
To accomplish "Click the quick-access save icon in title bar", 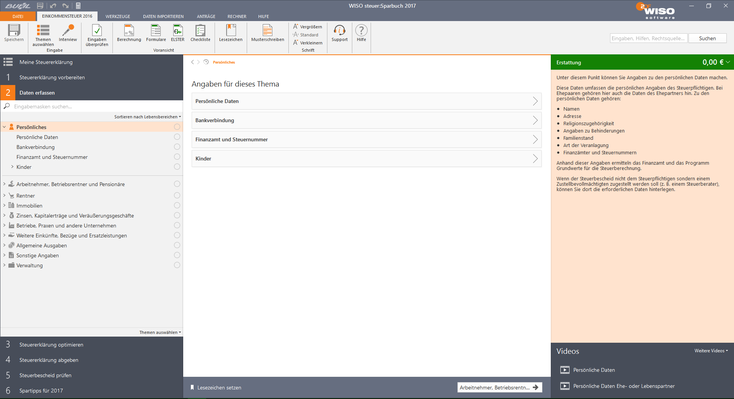I will point(40,6).
